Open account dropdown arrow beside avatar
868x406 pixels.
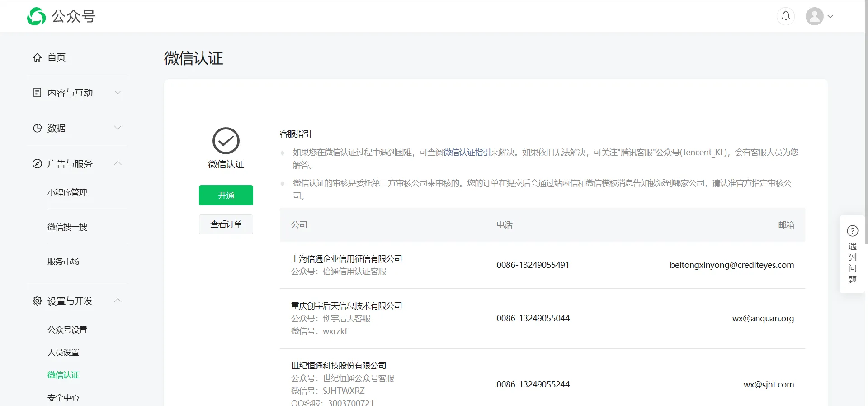tap(830, 17)
